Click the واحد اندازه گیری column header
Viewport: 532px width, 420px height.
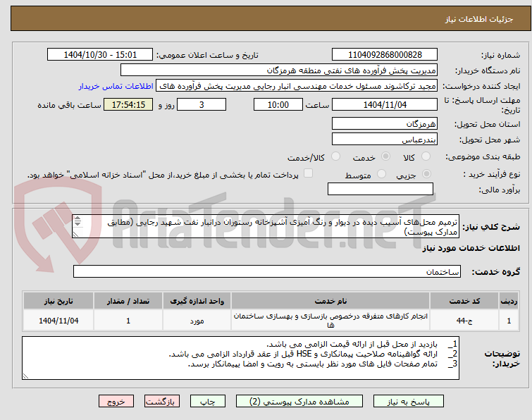coord(197,302)
